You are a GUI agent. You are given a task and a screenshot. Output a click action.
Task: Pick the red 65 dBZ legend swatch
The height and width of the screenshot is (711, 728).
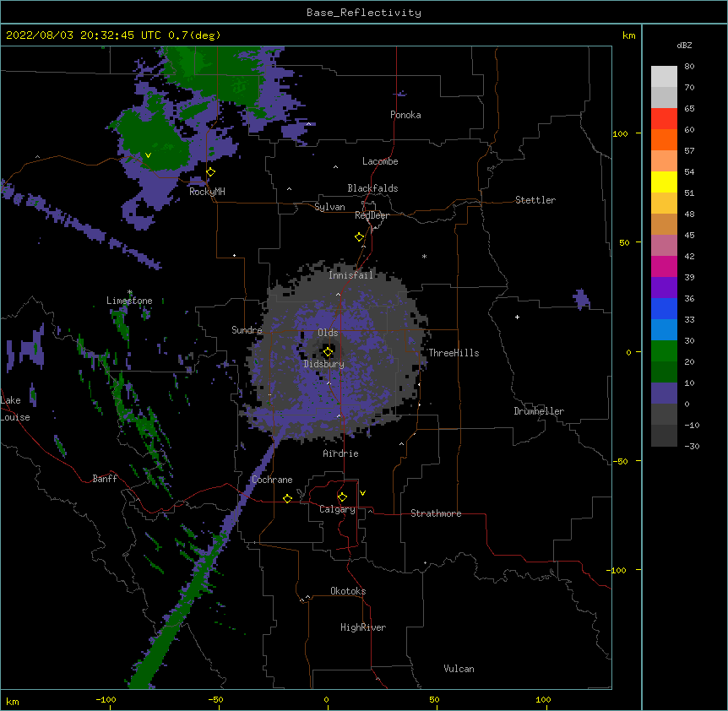pos(664,118)
